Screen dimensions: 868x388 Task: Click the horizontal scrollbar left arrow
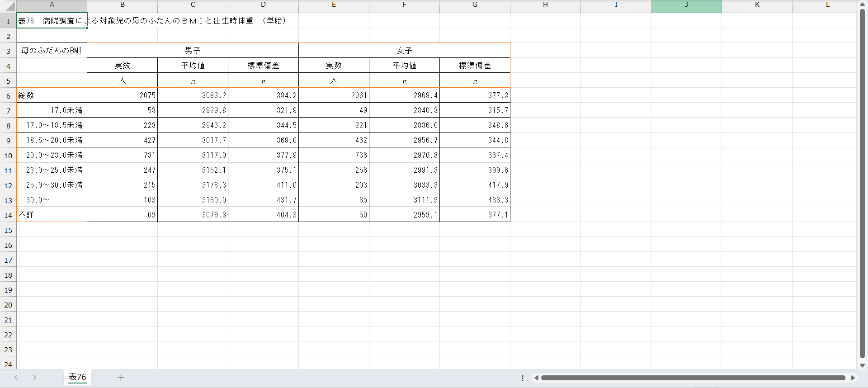[x=536, y=378]
